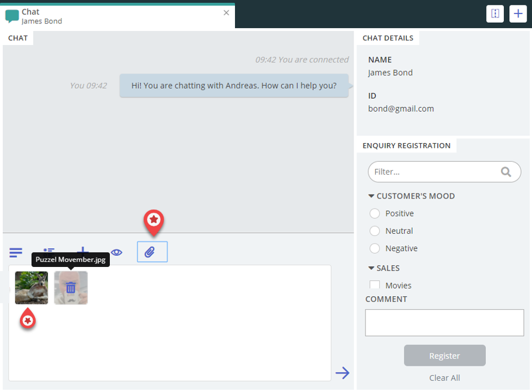This screenshot has height=392, width=532.
Task: Click the three-lines icon in chat toolbar
Action: [x=16, y=252]
